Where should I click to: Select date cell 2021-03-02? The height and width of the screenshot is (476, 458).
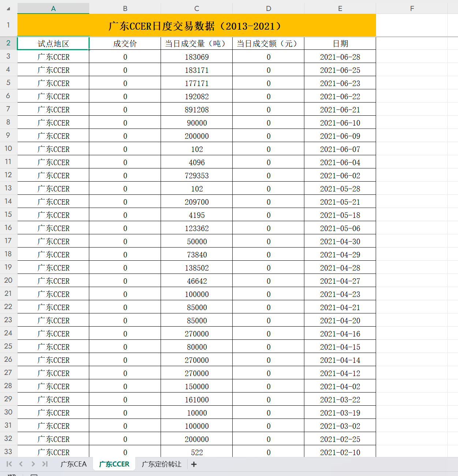(340, 426)
